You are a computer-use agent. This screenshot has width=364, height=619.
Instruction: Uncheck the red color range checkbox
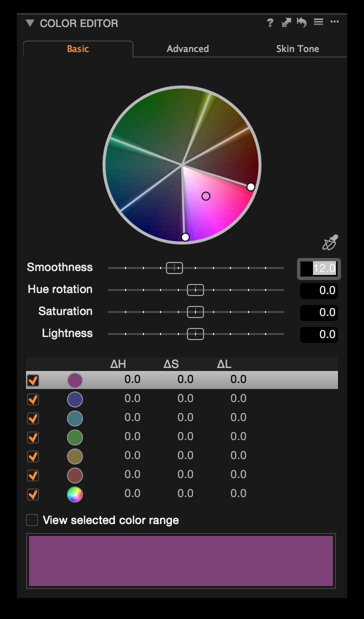pyautogui.click(x=33, y=475)
